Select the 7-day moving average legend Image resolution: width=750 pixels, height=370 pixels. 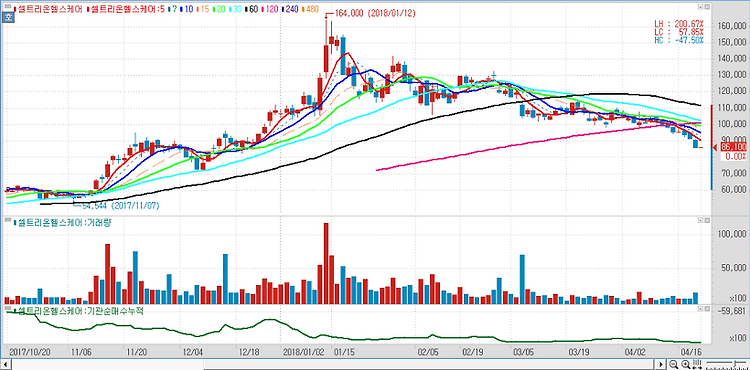click(173, 9)
